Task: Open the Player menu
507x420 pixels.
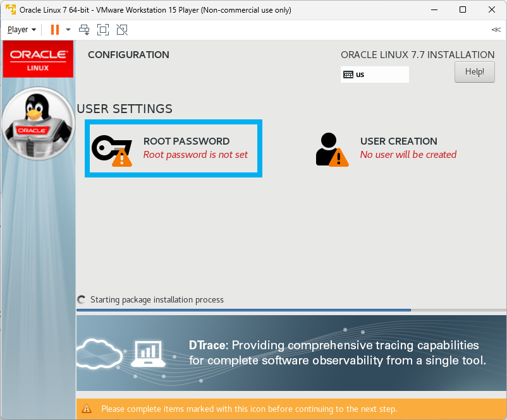Action: (21, 30)
